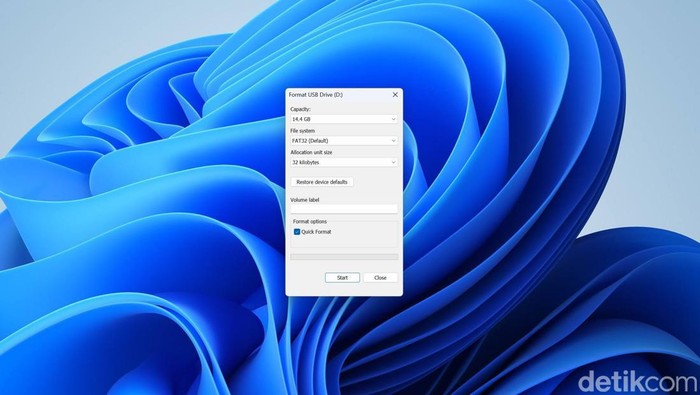Click the Format options group heading
The height and width of the screenshot is (395, 700).
310,221
